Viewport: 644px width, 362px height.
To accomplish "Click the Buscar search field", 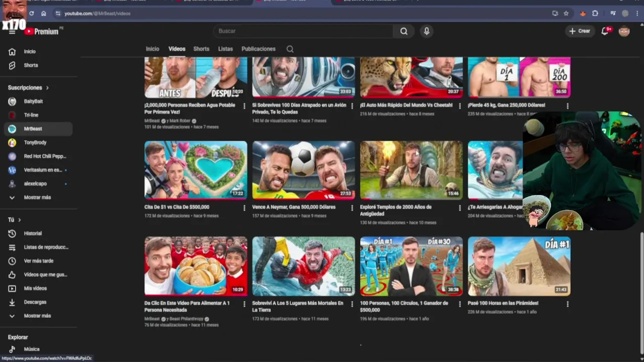I will 303,31.
